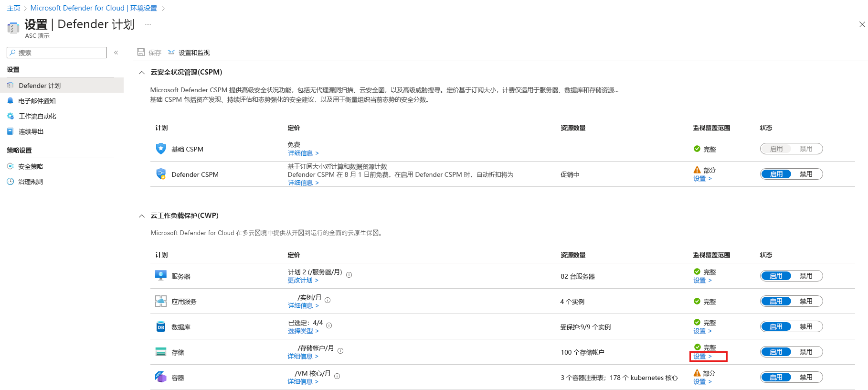Click the 82 台服务器 resource count

(578, 276)
